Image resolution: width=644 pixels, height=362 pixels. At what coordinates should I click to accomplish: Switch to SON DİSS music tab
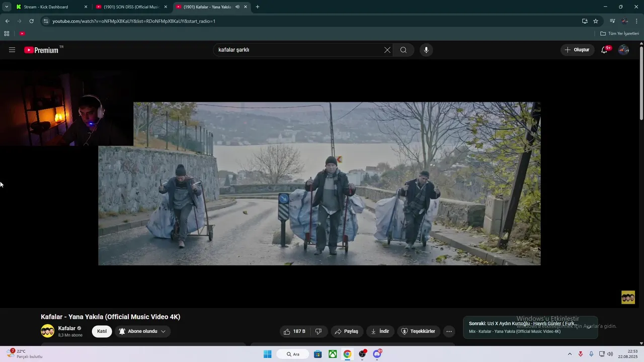point(131,7)
